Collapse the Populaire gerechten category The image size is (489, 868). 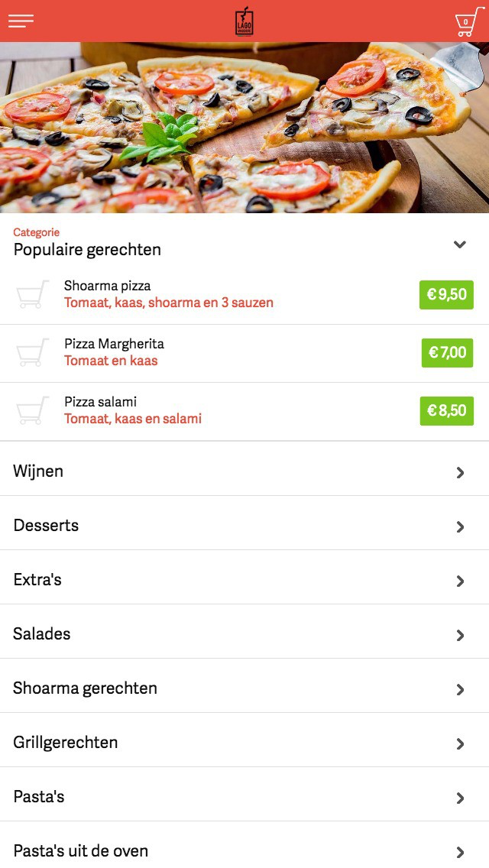pyautogui.click(x=459, y=245)
